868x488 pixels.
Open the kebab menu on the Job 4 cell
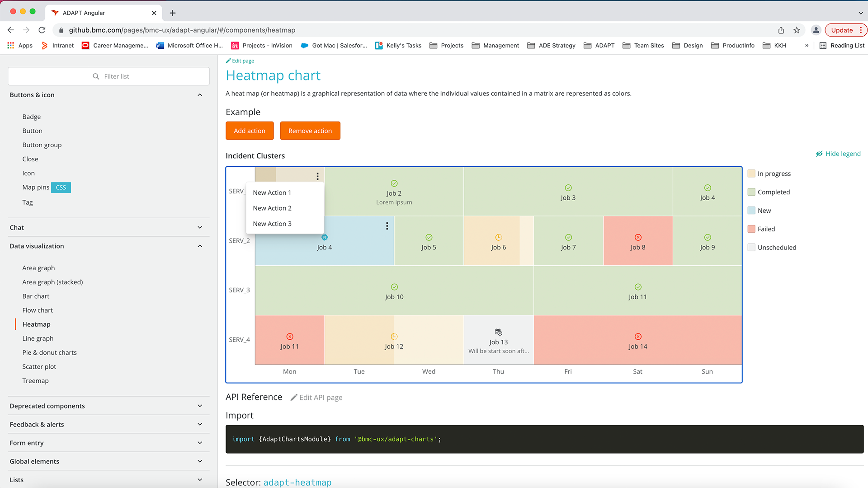click(387, 226)
